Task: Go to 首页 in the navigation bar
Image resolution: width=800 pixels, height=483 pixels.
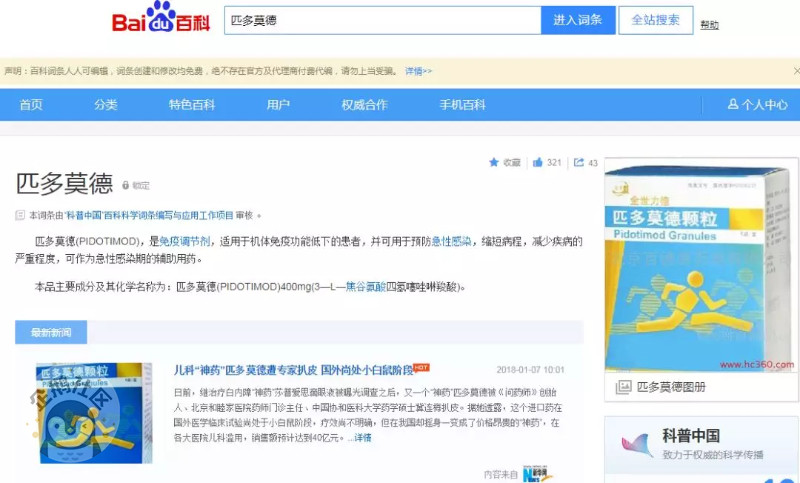Action: tap(31, 105)
